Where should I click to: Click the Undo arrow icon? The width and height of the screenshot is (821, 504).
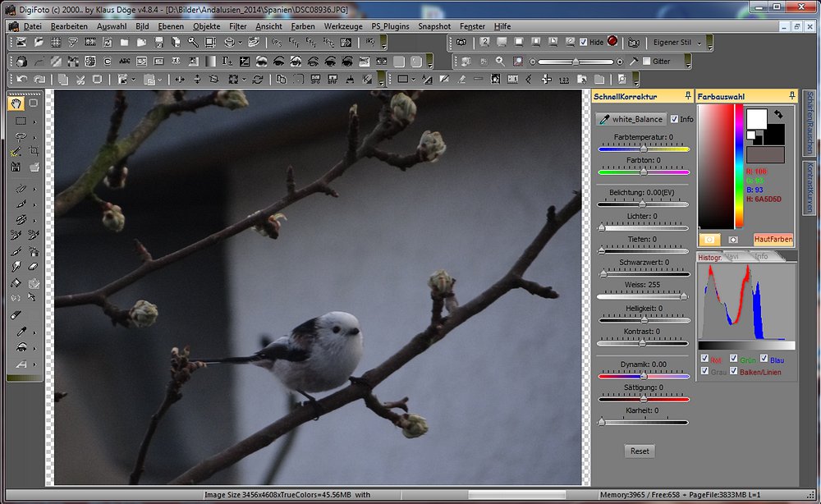click(21, 80)
